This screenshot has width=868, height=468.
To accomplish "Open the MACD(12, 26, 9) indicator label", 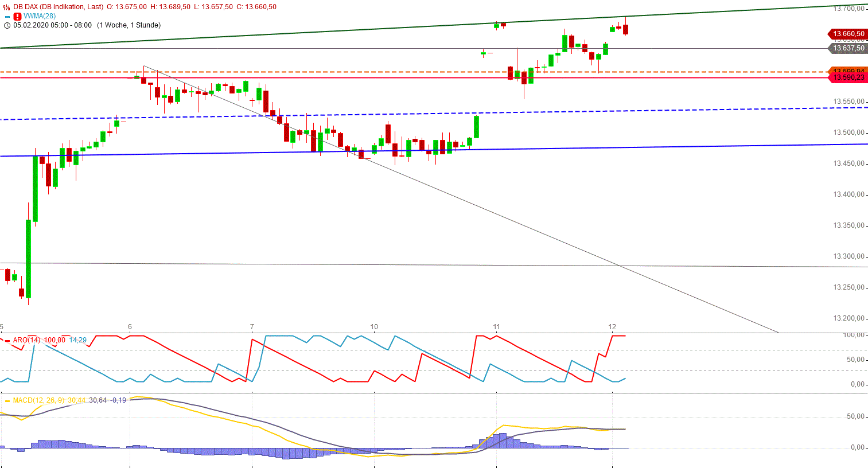I will coord(38,400).
